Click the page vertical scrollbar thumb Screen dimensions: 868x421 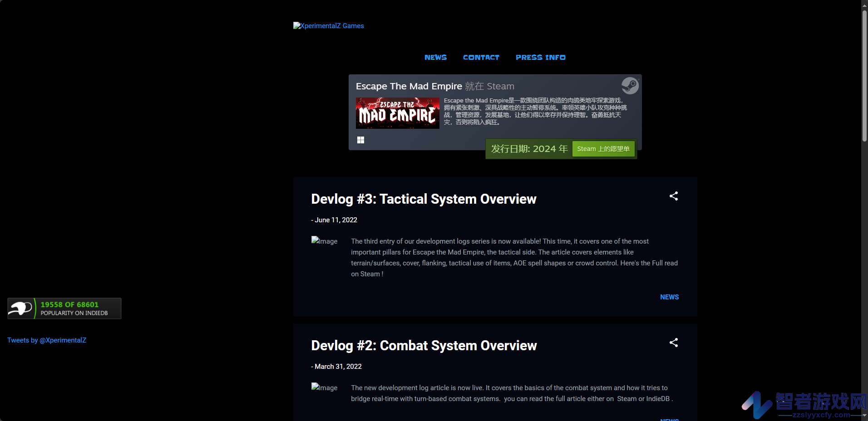point(864,75)
